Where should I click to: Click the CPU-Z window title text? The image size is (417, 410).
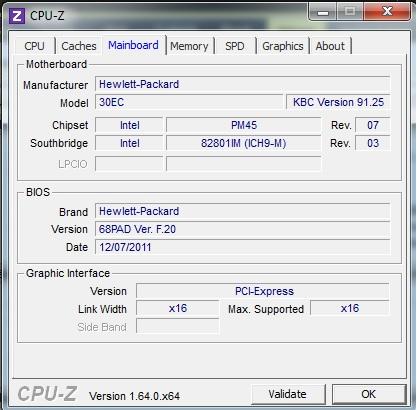pos(47,16)
